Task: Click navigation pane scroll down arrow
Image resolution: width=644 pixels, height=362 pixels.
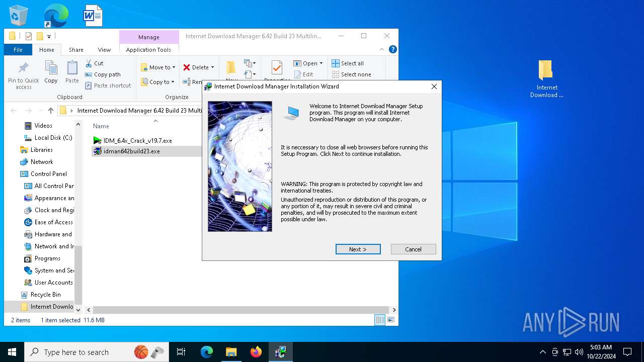Action: point(78,310)
